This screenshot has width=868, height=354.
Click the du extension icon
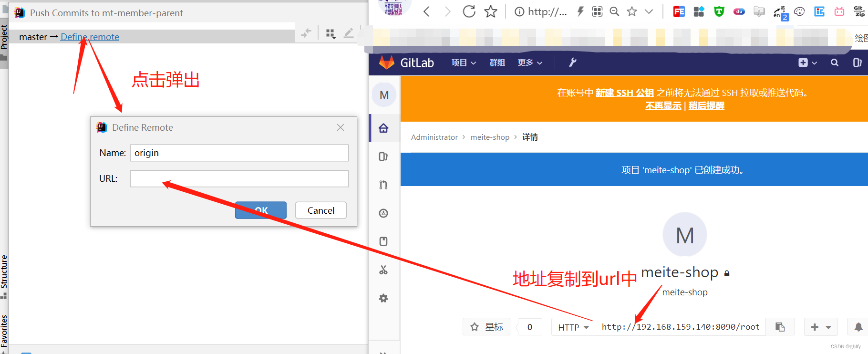click(739, 11)
